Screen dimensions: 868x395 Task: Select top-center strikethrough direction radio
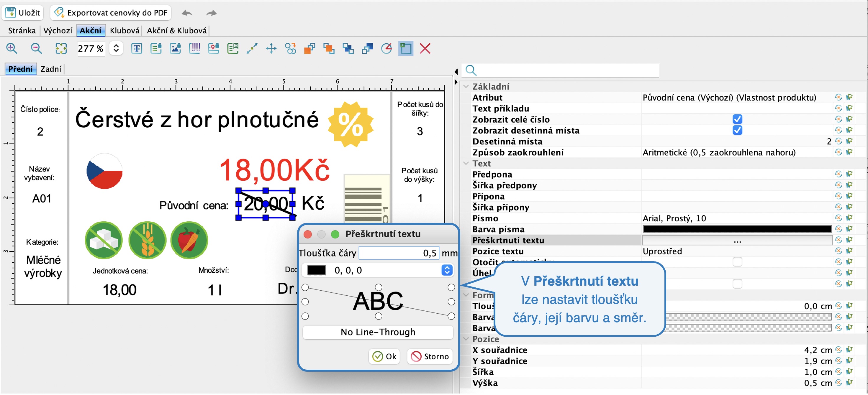coord(379,288)
